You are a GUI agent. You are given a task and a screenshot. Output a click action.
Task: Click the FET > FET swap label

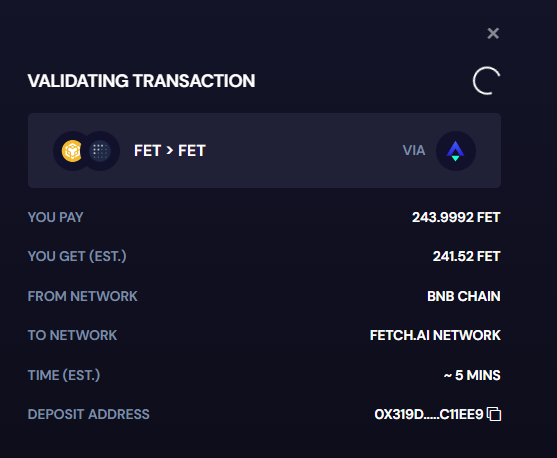pos(170,151)
